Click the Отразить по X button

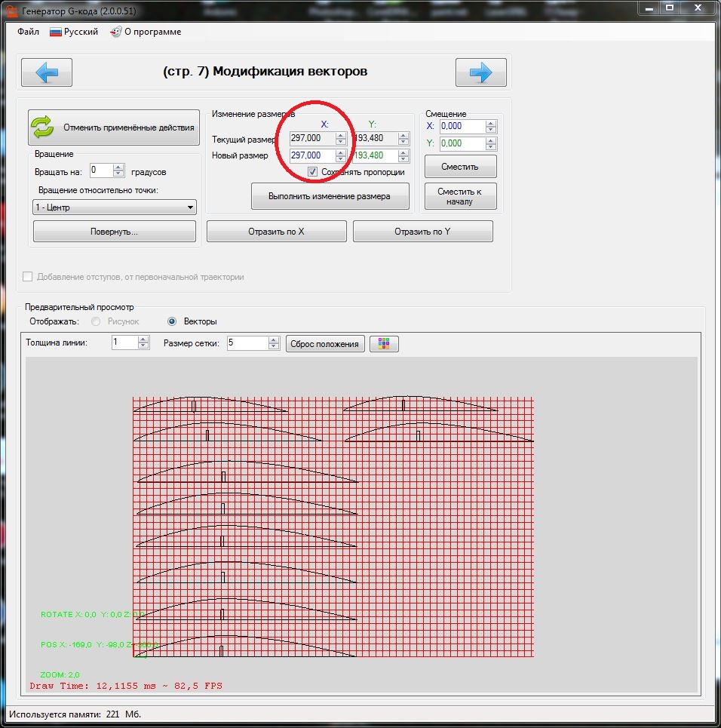276,231
